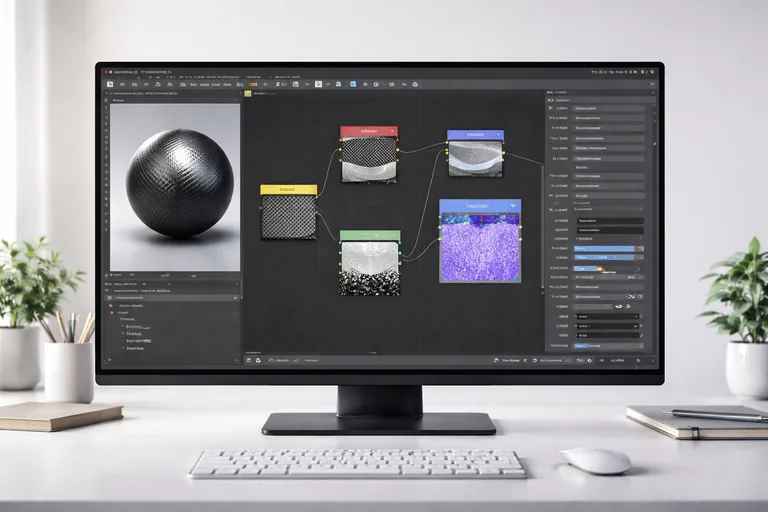The width and height of the screenshot is (768, 512).
Task: Select the highlighted row heading the outline panel
Action: point(172,298)
